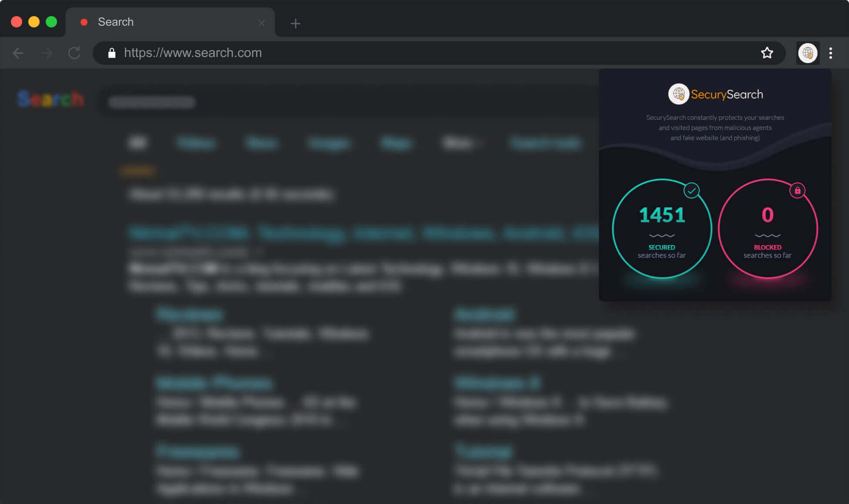Click the address bar URL https://www.search.com
The height and width of the screenshot is (504, 849).
(x=193, y=53)
